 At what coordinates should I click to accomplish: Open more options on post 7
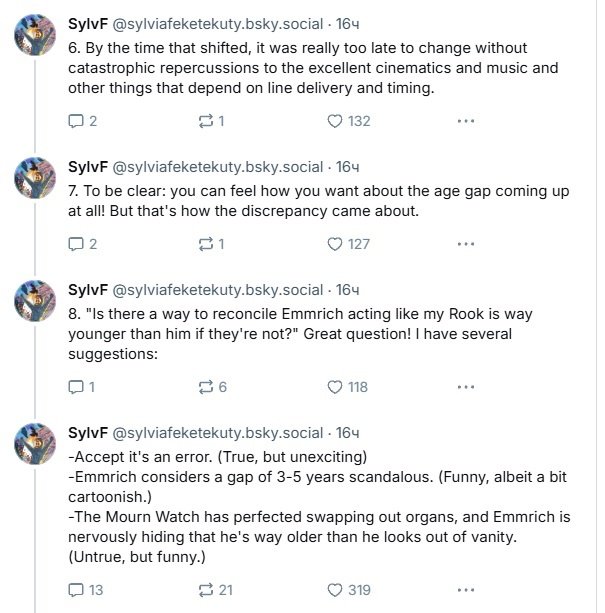465,244
